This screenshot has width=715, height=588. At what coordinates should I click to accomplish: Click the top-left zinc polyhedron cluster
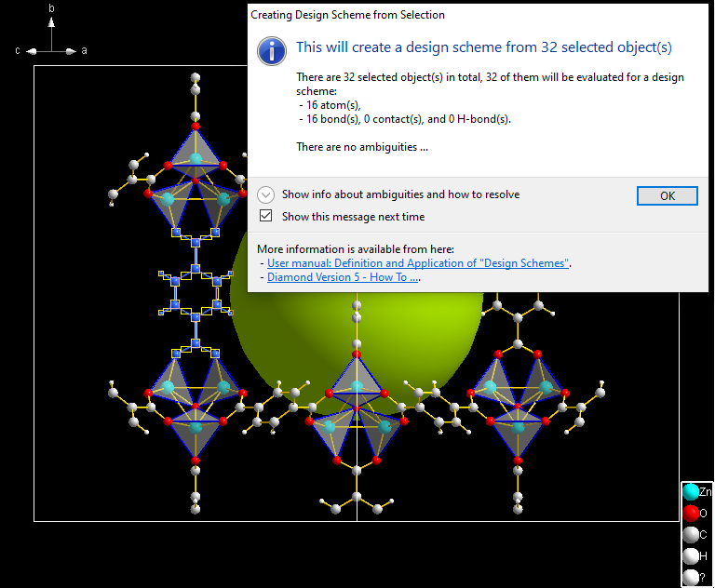pyautogui.click(x=196, y=186)
